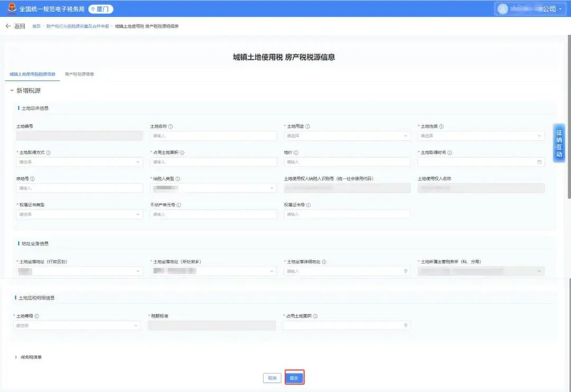This screenshot has height=392, width=571.
Task: Click location pin in 土地应税明细 占用土地面积 field
Action: point(405,326)
